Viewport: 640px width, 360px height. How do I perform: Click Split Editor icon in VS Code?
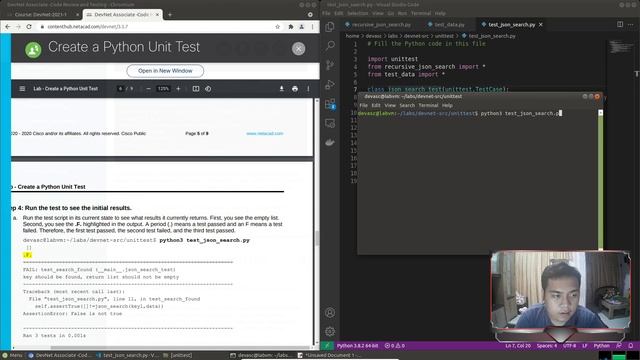(x=620, y=24)
